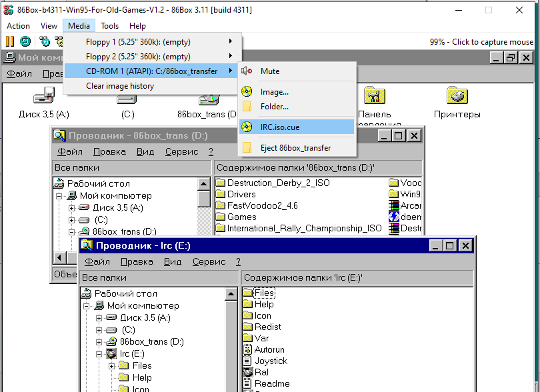Open the Floppy 1 (5.25" 360k) submenu
Image resolution: width=540 pixels, height=392 pixels.
pos(153,42)
